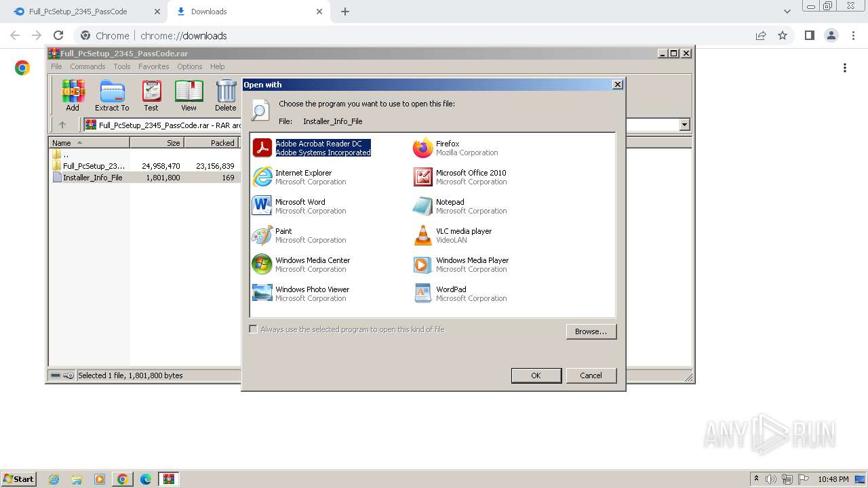This screenshot has height=488, width=868.
Task: Click Chrome address bar URL
Action: tap(183, 36)
